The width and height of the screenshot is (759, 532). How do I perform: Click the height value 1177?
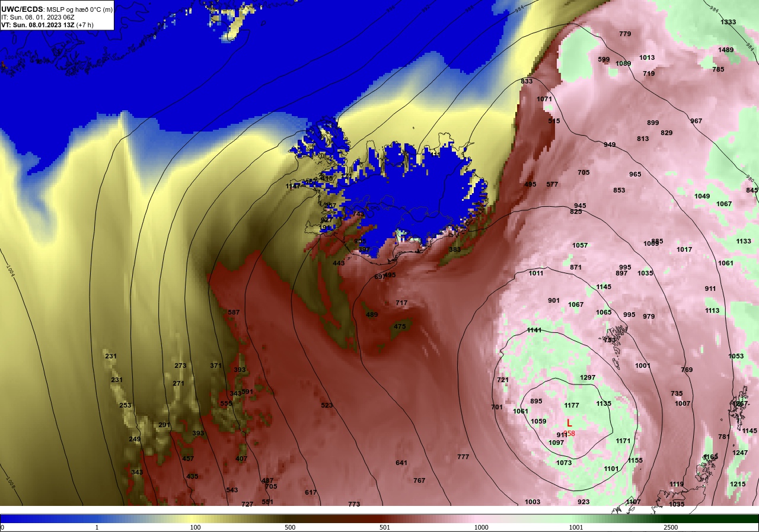(572, 405)
